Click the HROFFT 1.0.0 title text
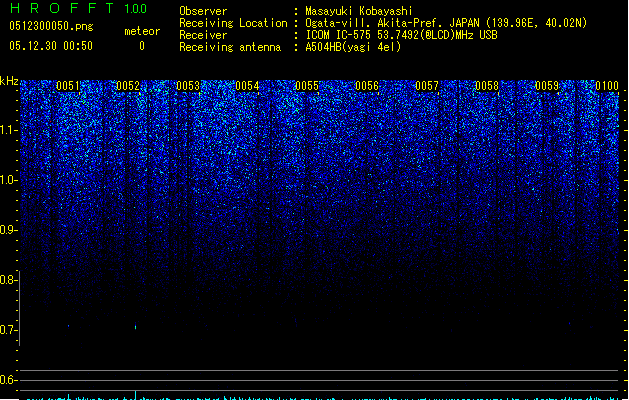 point(78,8)
